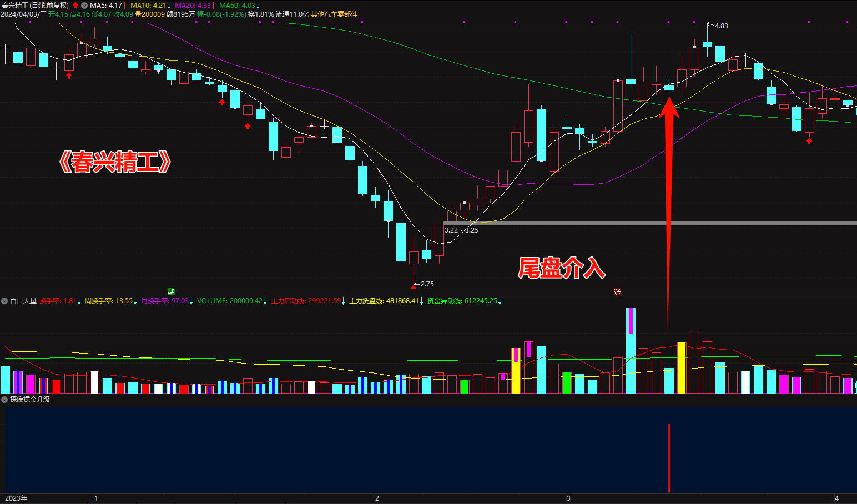This screenshot has width=857, height=504.
Task: Click the 百日天量 indicator name
Action: tap(23, 301)
